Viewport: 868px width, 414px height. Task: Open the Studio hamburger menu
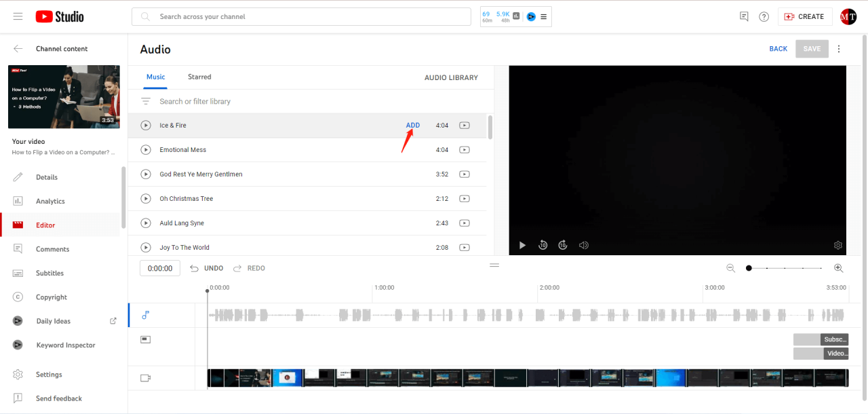(18, 16)
